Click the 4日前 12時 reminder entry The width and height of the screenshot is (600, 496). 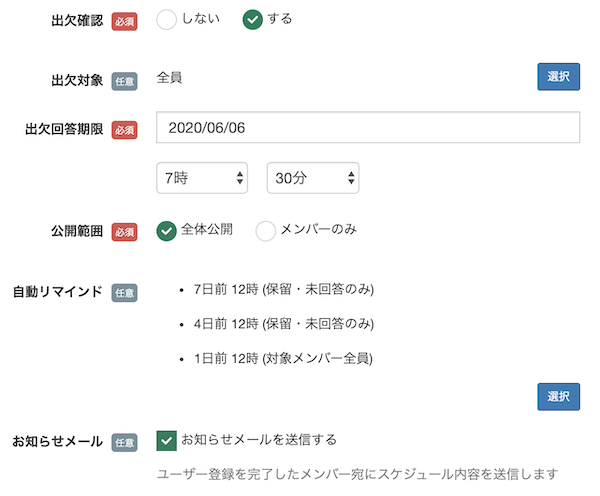coord(284,323)
